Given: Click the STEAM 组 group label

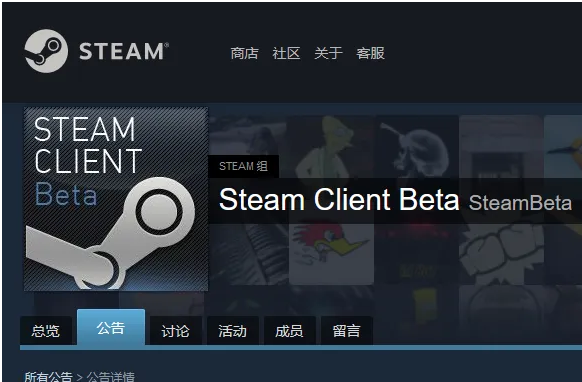Looking at the screenshot, I should pyautogui.click(x=243, y=166).
